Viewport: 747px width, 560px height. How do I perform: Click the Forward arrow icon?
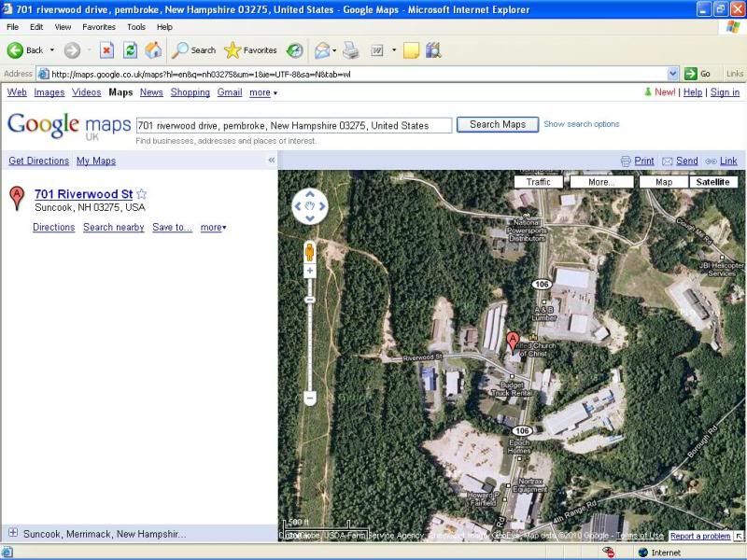click(x=72, y=50)
